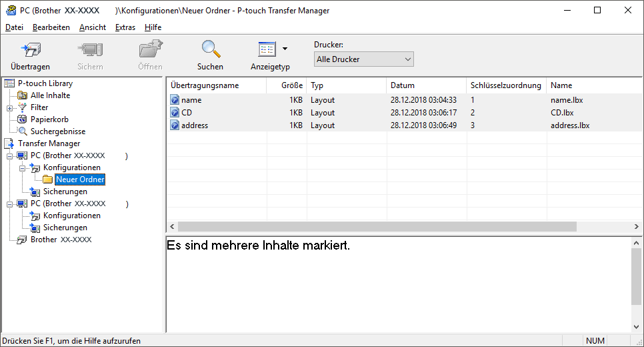The width and height of the screenshot is (644, 347).
Task: Click the 'CD' layout file icon
Action: (175, 113)
